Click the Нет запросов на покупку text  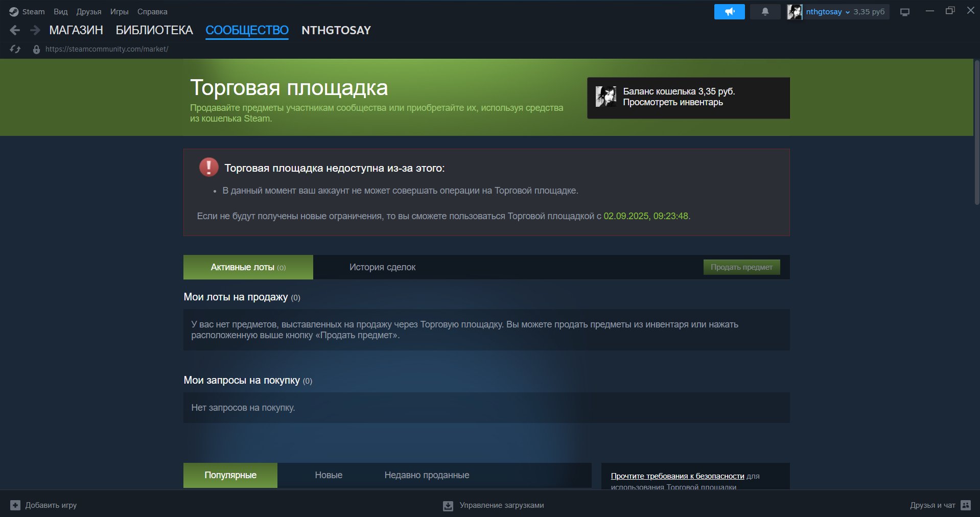pyautogui.click(x=243, y=408)
